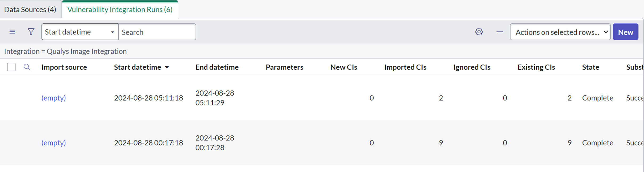Expand the Start datetime search field dropdown

click(x=80, y=32)
